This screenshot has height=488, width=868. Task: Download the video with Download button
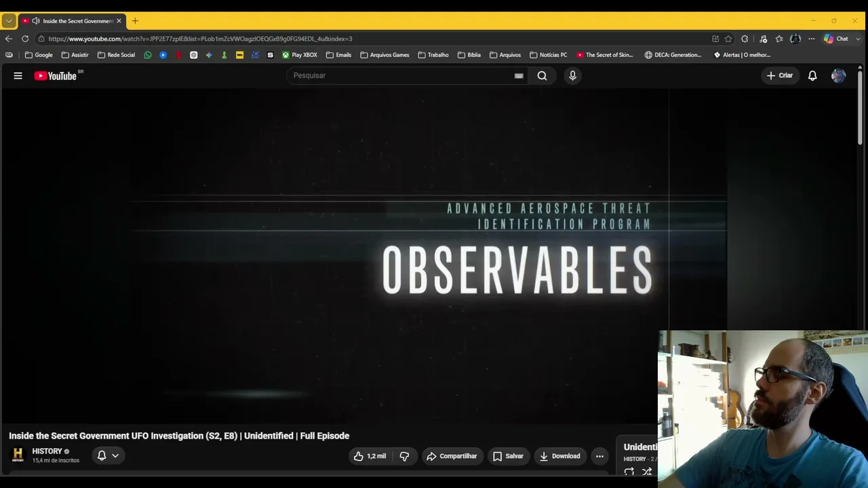[x=559, y=456]
